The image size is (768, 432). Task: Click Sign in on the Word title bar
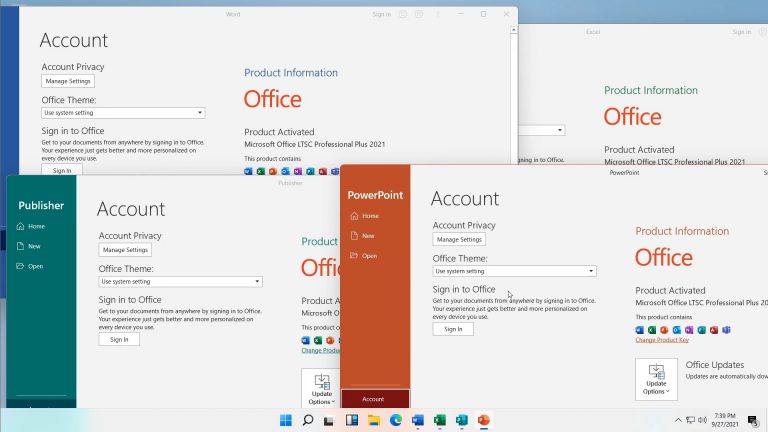tap(382, 14)
